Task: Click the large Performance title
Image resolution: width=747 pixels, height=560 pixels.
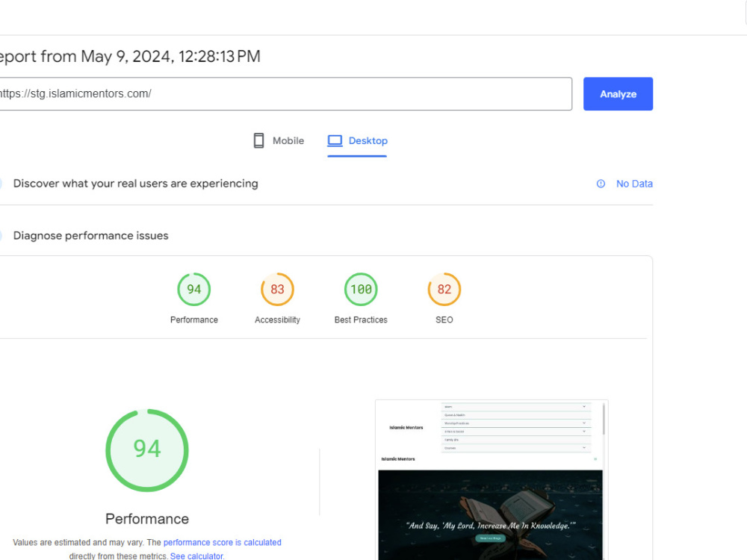Action: pyautogui.click(x=147, y=519)
